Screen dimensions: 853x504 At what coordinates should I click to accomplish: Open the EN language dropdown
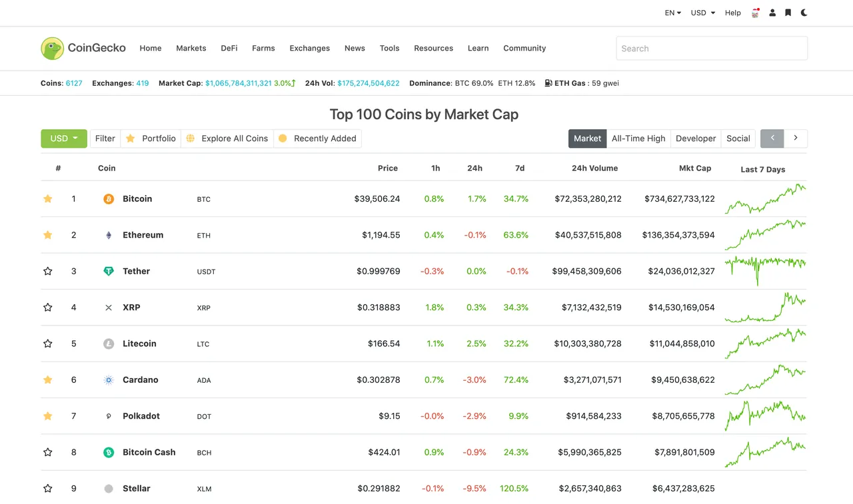click(673, 13)
